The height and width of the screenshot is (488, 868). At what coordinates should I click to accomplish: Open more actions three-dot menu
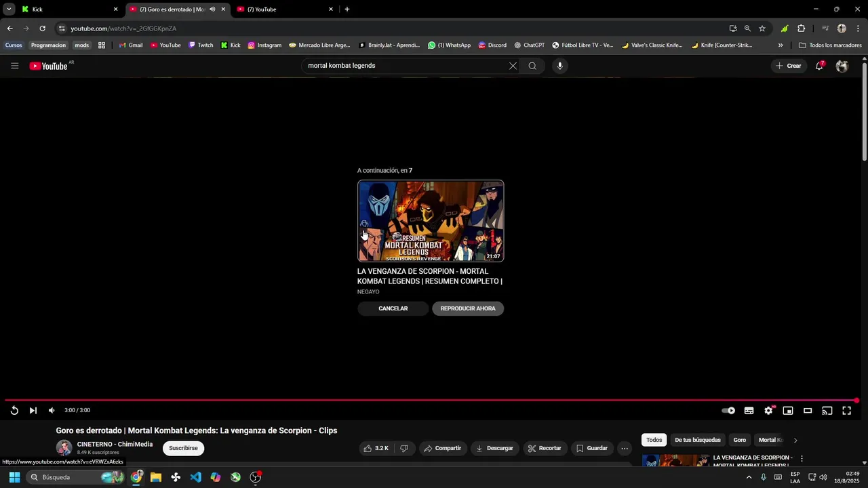[x=625, y=448]
